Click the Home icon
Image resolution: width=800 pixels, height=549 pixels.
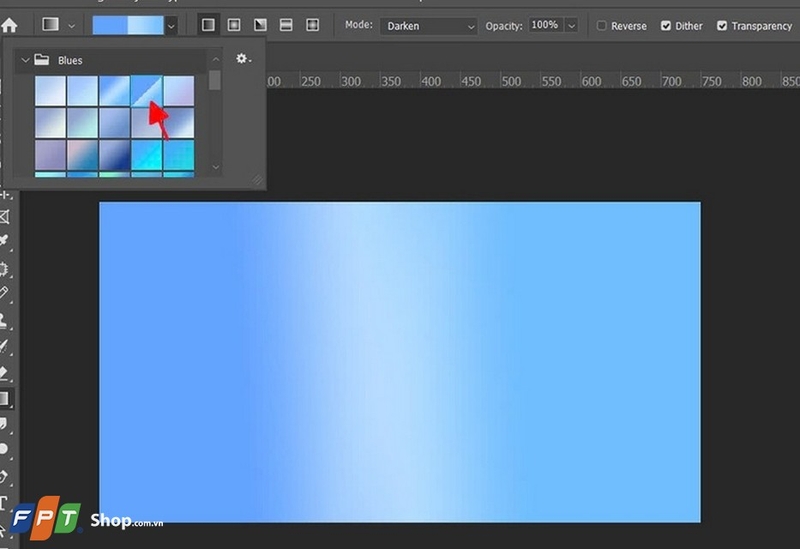10,25
